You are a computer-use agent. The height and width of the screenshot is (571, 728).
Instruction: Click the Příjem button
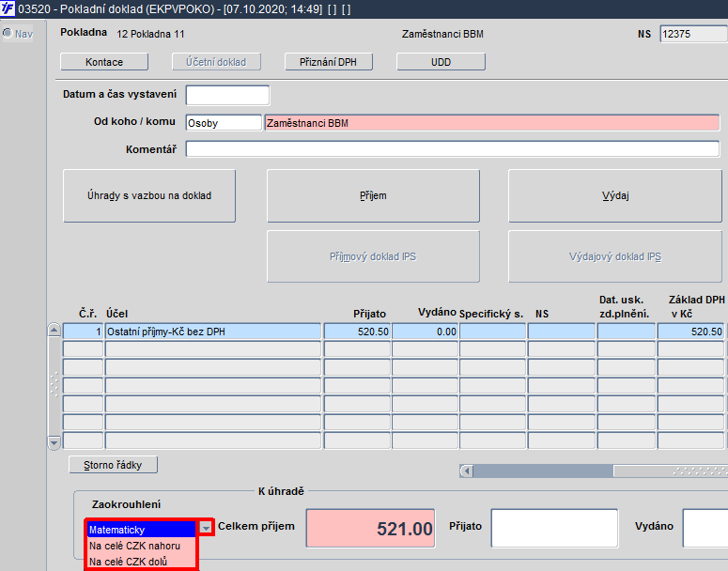373,196
